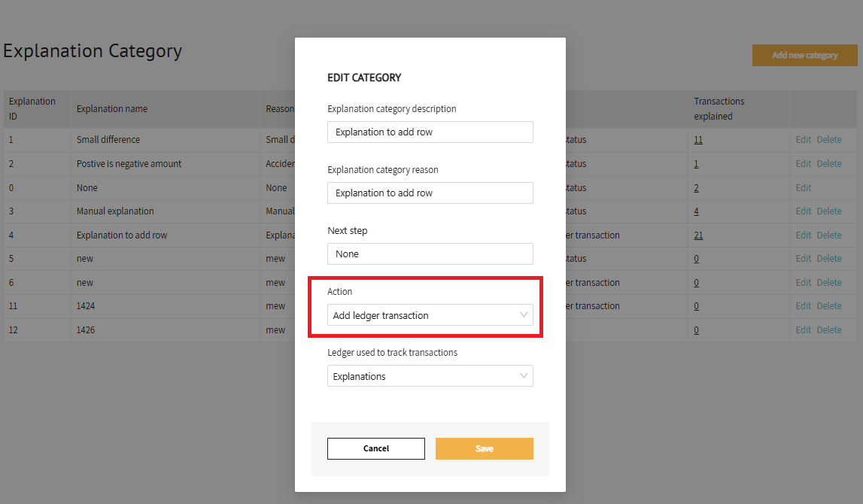Click the Save button
The image size is (863, 504).
pos(484,448)
